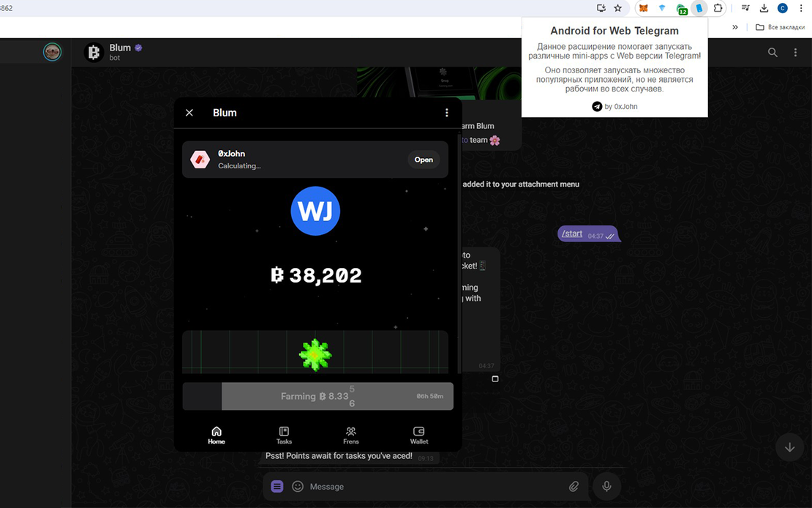
Task: Start voice recording with microphone button
Action: pos(606,486)
